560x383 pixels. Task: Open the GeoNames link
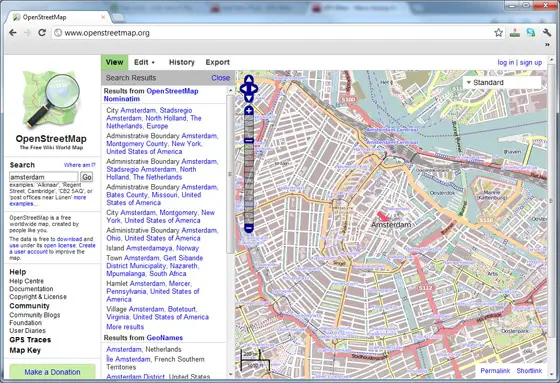pyautogui.click(x=164, y=338)
